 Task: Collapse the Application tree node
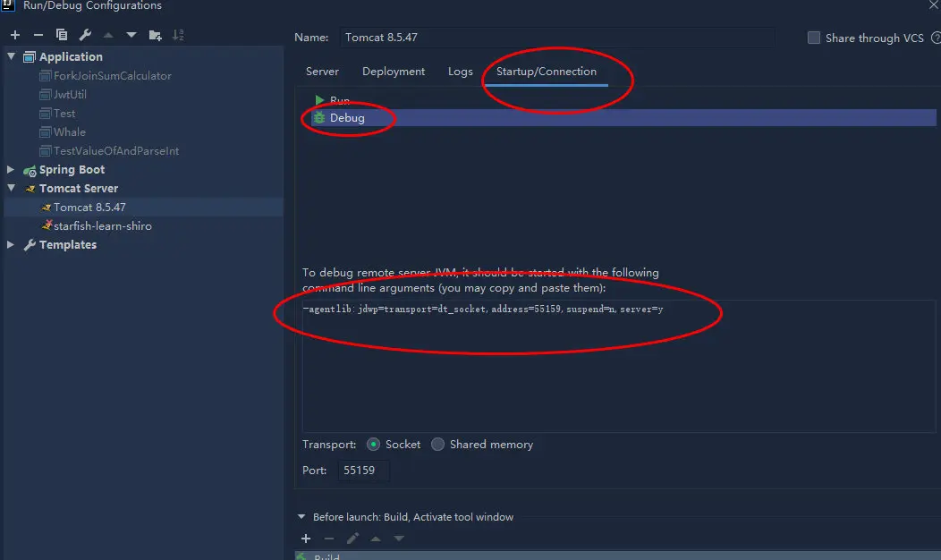pyautogui.click(x=12, y=56)
